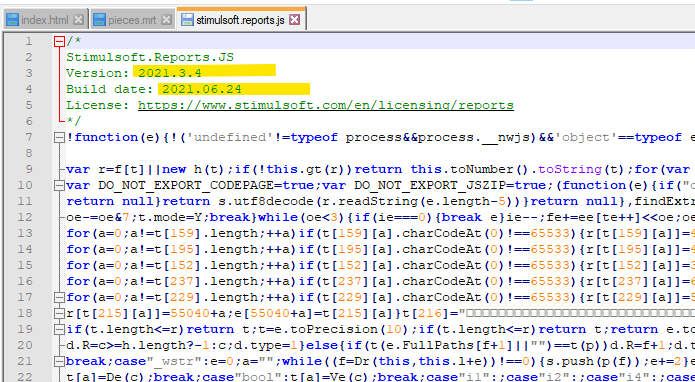695x382 pixels.
Task: Collapse the fold marker on line 18
Action: coord(59,313)
